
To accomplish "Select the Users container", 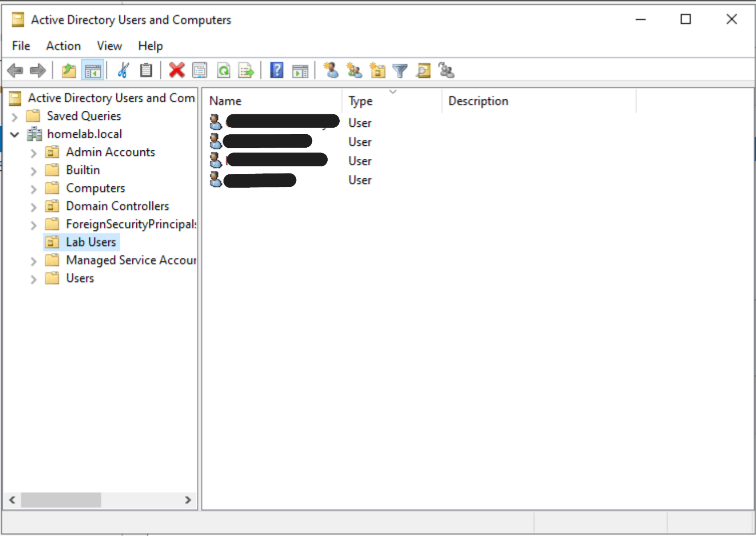I will pos(80,279).
